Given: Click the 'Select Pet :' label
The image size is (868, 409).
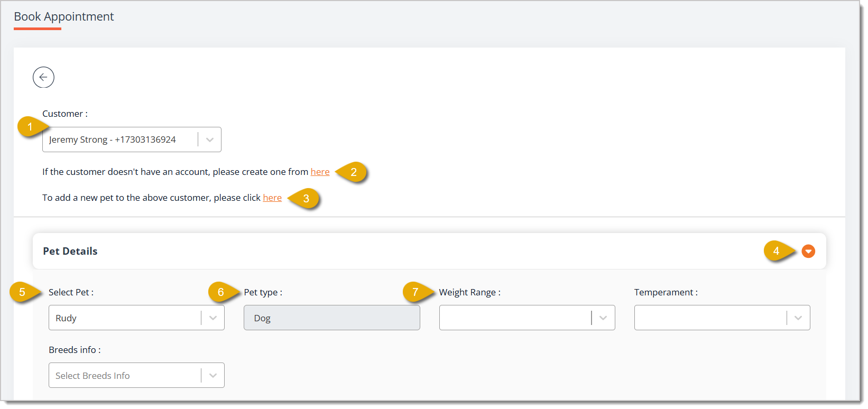Looking at the screenshot, I should click(71, 292).
